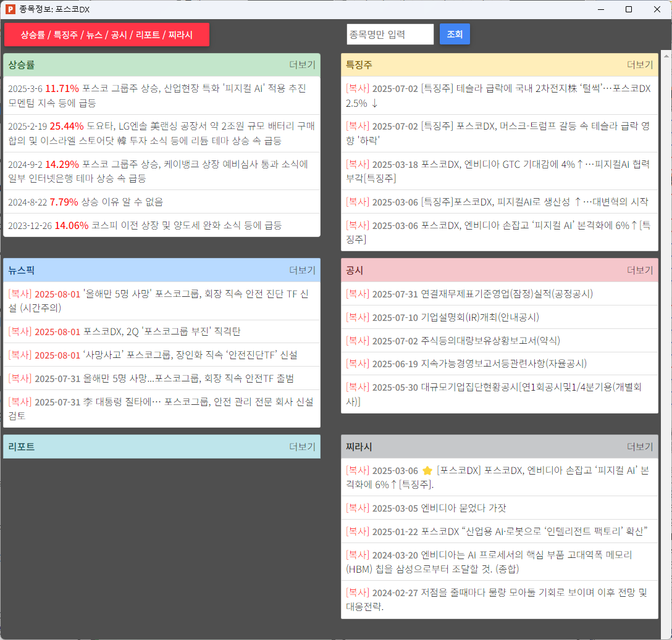The width and height of the screenshot is (672, 640).
Task: Click the 2024-8-22 7.79% 상승 이유 알 수 없음 row
Action: [162, 202]
